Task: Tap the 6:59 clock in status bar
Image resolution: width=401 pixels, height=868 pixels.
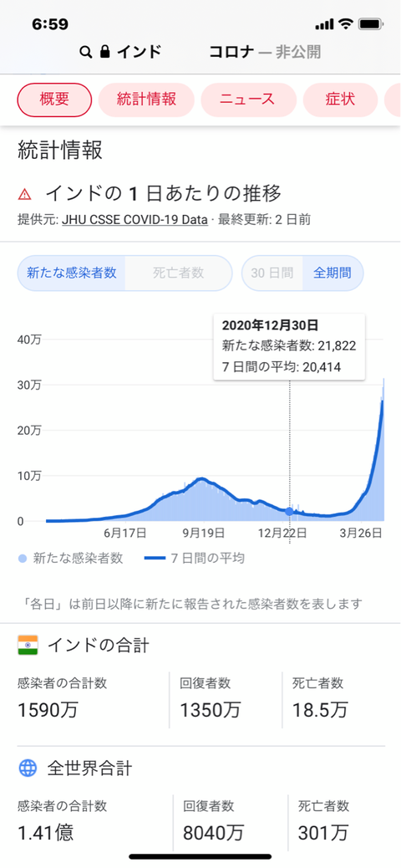Action: 50,24
